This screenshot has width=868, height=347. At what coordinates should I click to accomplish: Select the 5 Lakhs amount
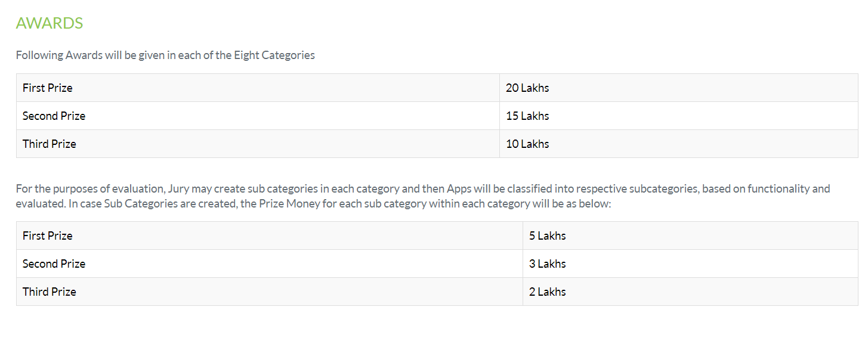tap(548, 236)
